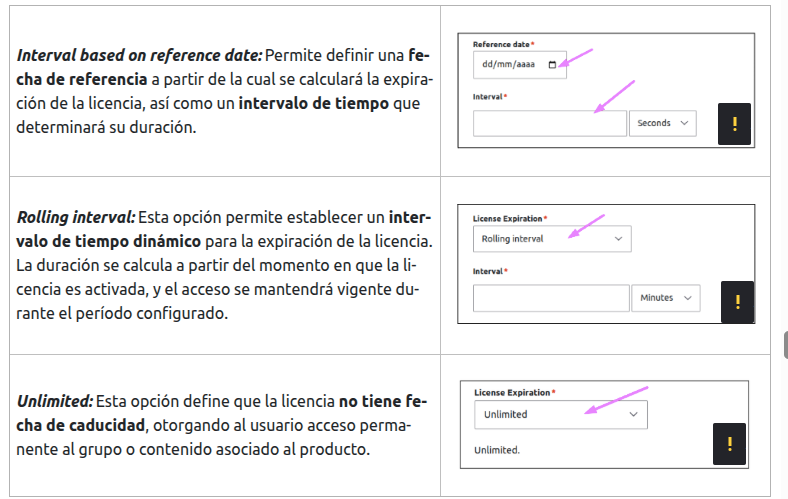
Task: Click the warning icon in the Unlimited panel
Action: click(730, 443)
